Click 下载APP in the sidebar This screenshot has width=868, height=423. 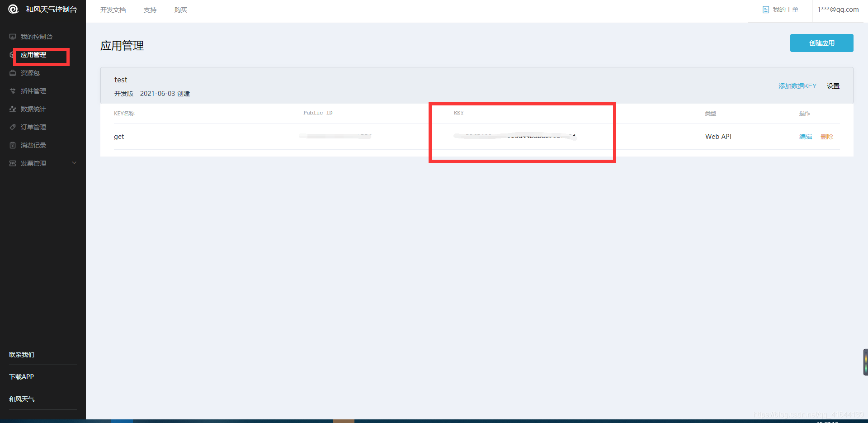[22, 377]
